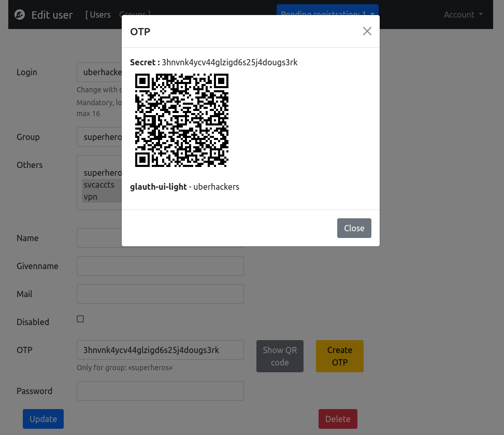Viewport: 504px width, 435px height.
Task: Click the Delete button
Action: click(x=338, y=419)
